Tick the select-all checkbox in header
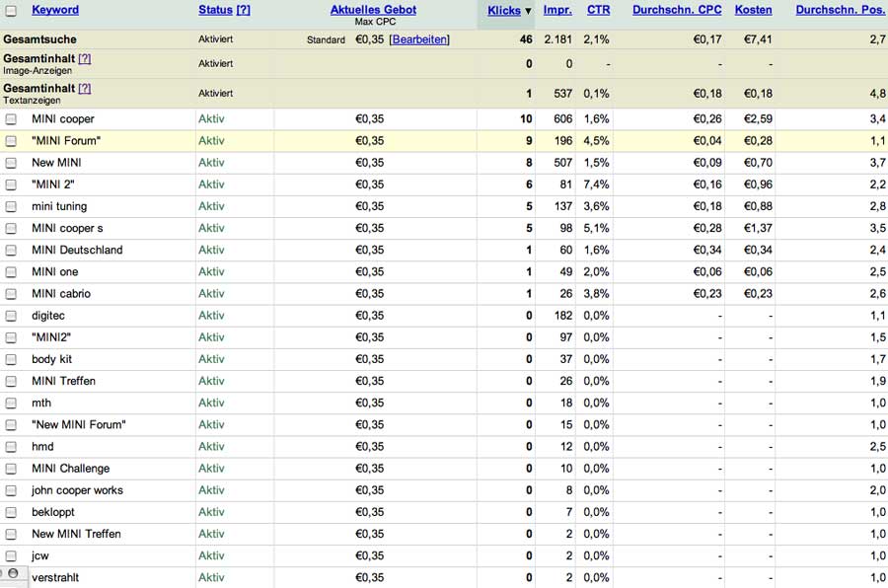888x588 pixels. click(11, 10)
